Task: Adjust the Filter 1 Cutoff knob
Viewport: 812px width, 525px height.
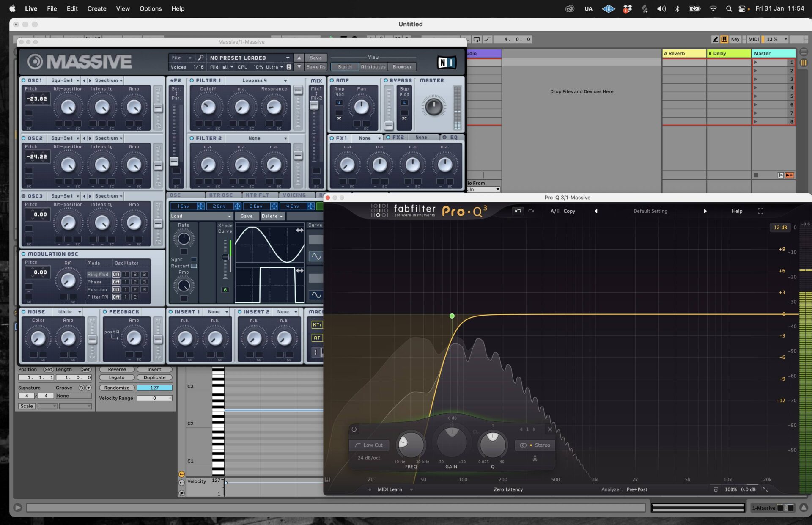Action: click(208, 107)
